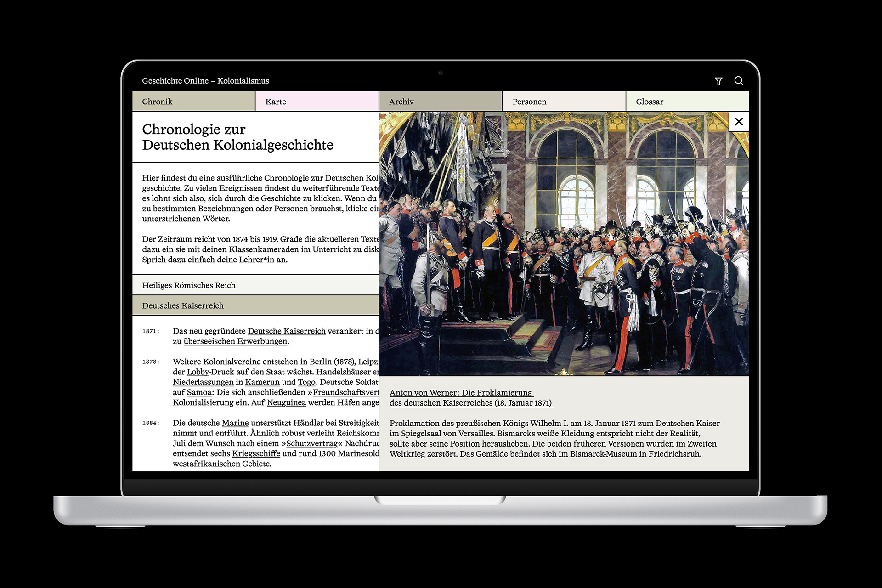Viewport: 882px width, 588px height.
Task: Open the überseeischen Erwerbungen link
Action: [235, 341]
